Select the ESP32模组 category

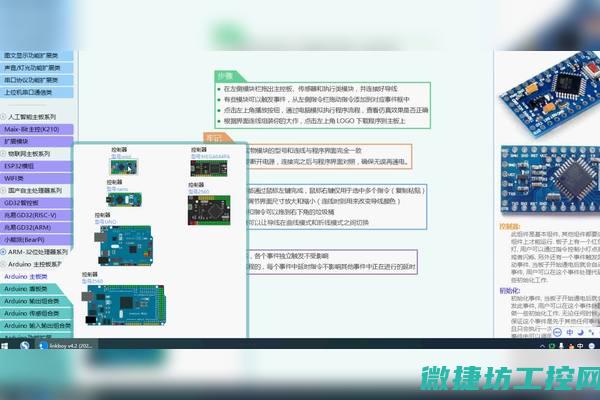pos(36,166)
